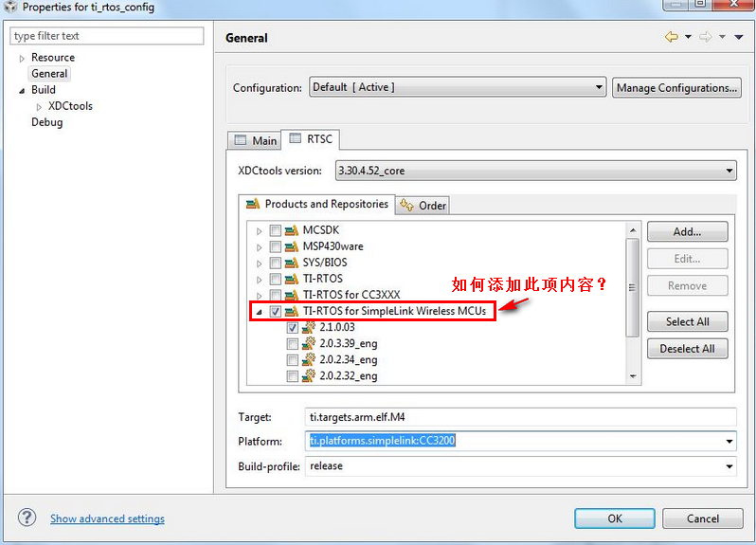Click the back navigation arrow icon
The image size is (756, 545).
click(671, 37)
